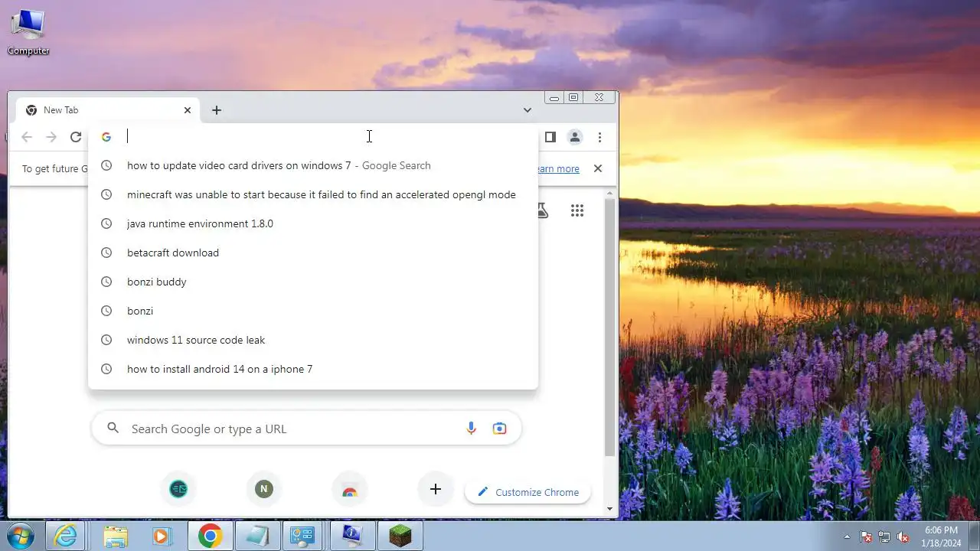Viewport: 980px width, 551px height.
Task: Open the profile avatar menu
Action: [575, 137]
